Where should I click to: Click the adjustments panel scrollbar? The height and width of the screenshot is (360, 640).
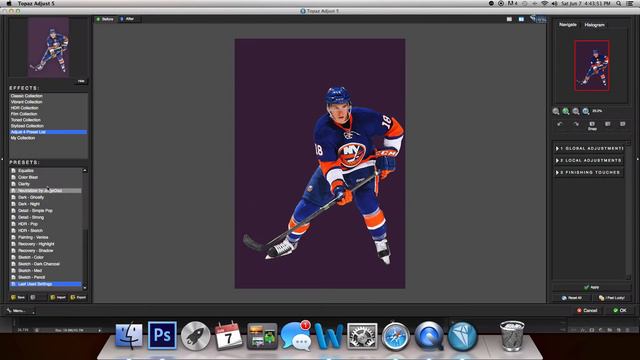pyautogui.click(x=628, y=210)
